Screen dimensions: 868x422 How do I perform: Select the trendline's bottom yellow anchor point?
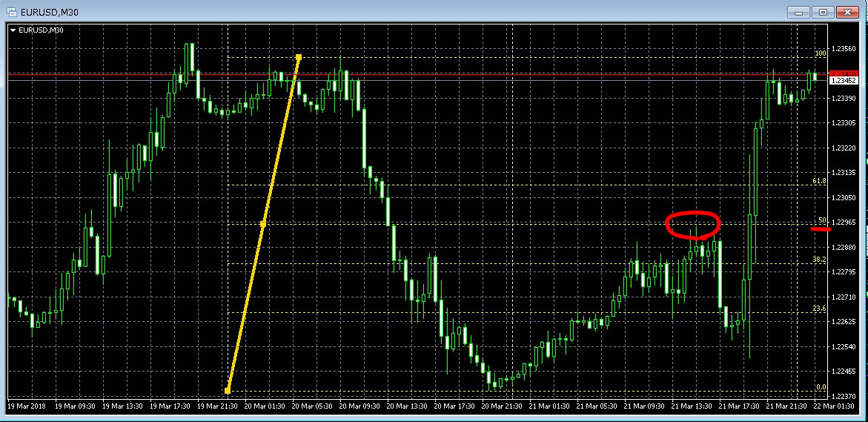click(228, 391)
